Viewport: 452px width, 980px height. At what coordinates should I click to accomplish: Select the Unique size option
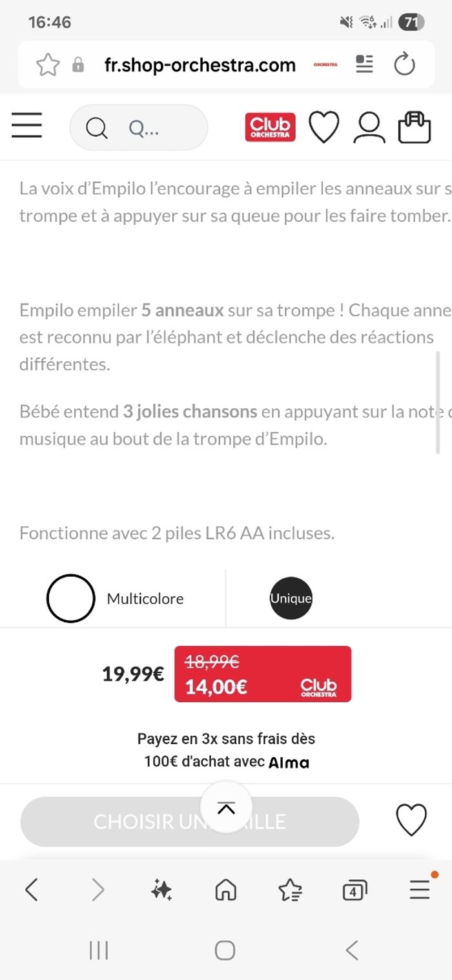291,598
